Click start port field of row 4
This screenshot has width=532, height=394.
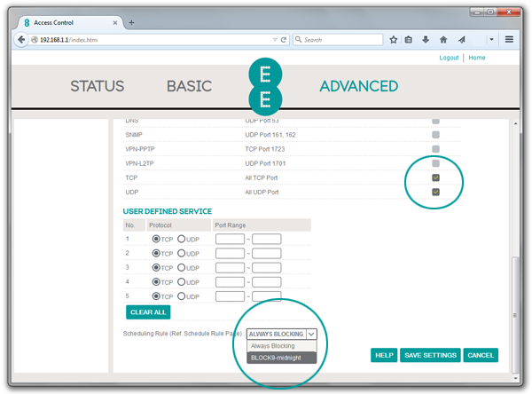pyautogui.click(x=230, y=282)
